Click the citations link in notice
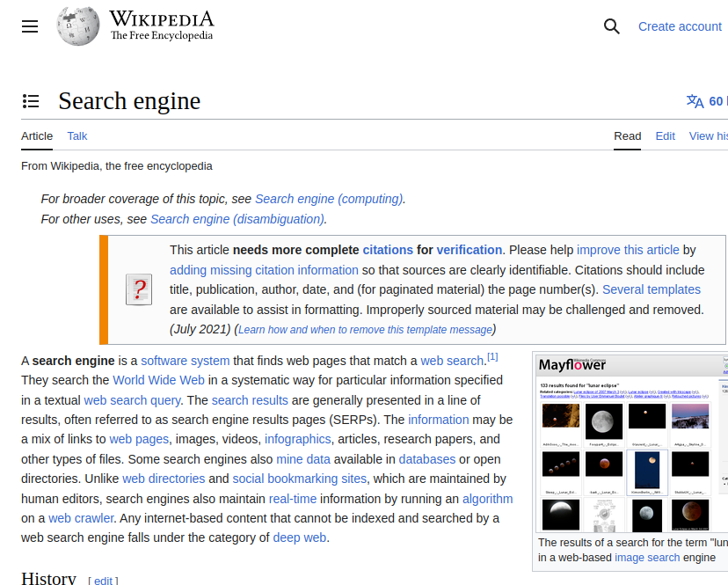This screenshot has height=585, width=728. 388,250
